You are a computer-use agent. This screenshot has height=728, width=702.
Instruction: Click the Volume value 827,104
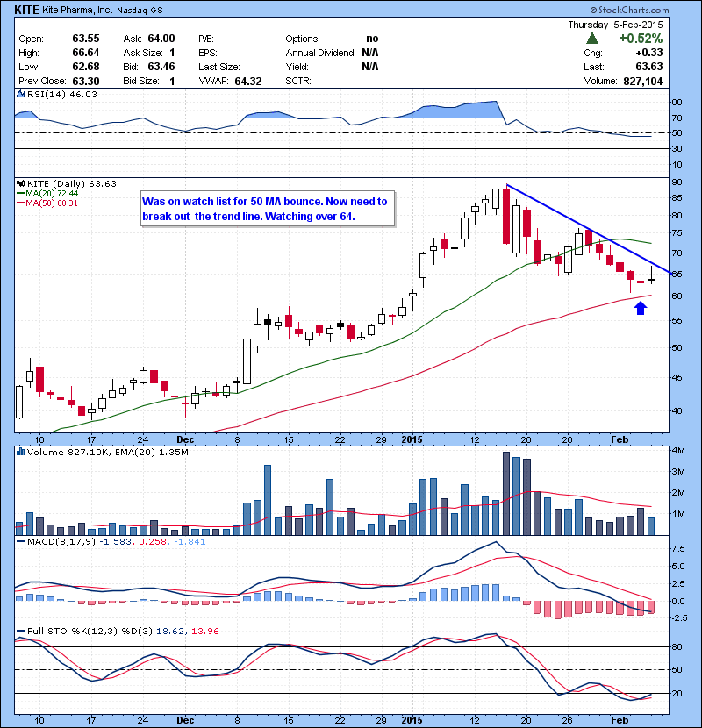click(x=643, y=82)
